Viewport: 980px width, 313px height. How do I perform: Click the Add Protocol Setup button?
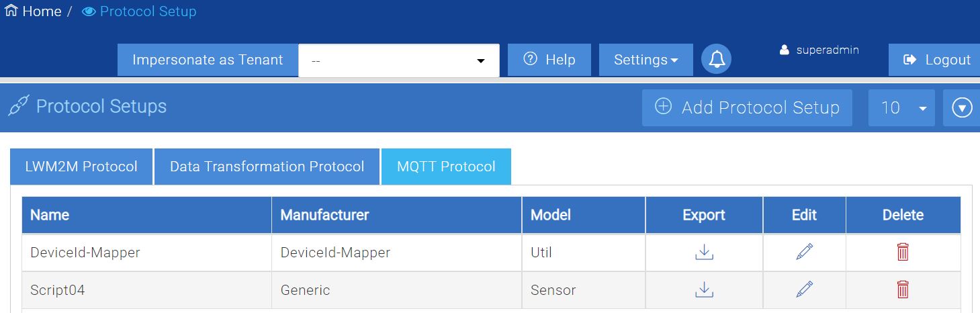coord(747,107)
